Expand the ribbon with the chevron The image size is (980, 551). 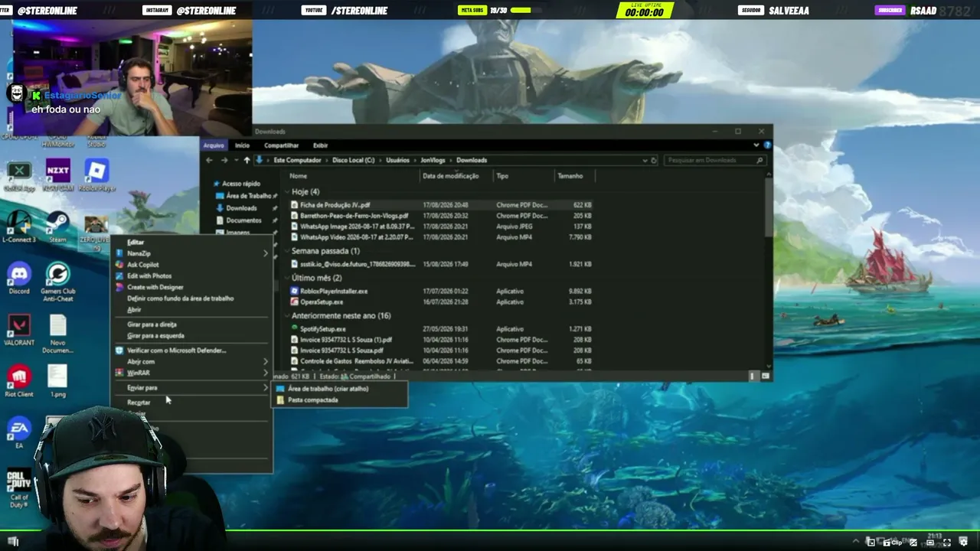pos(756,145)
